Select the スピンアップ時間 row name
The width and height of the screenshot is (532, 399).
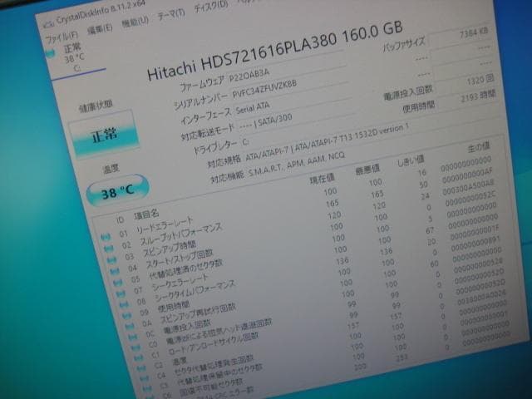(170, 249)
